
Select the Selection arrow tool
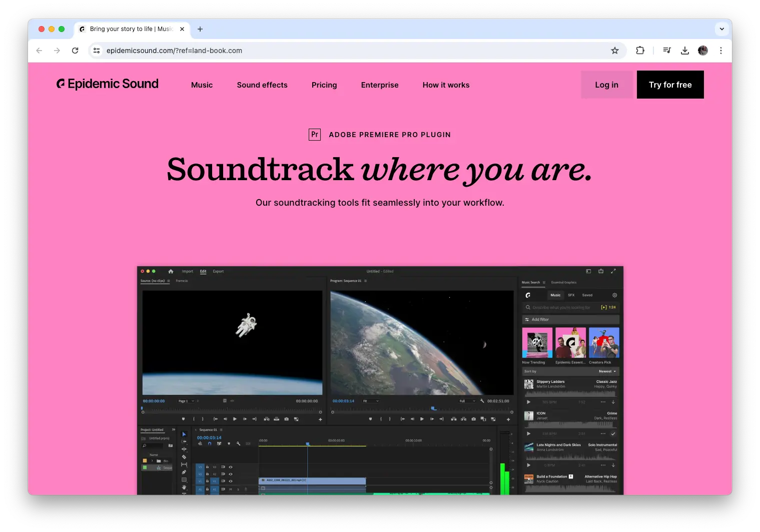coord(184,434)
